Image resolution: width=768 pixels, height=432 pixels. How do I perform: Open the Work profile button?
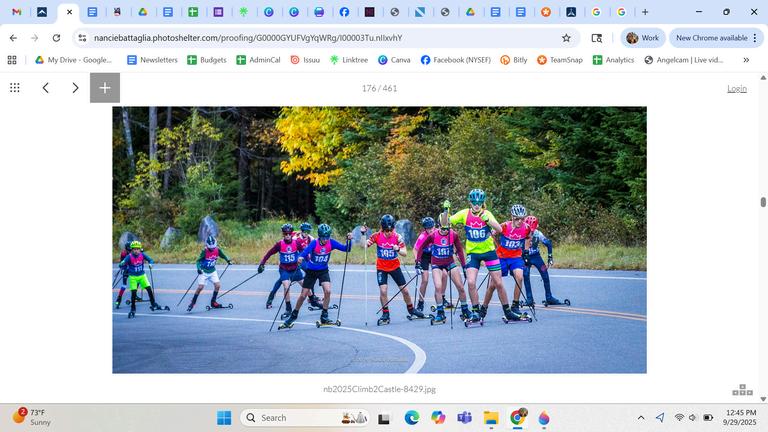pos(643,38)
